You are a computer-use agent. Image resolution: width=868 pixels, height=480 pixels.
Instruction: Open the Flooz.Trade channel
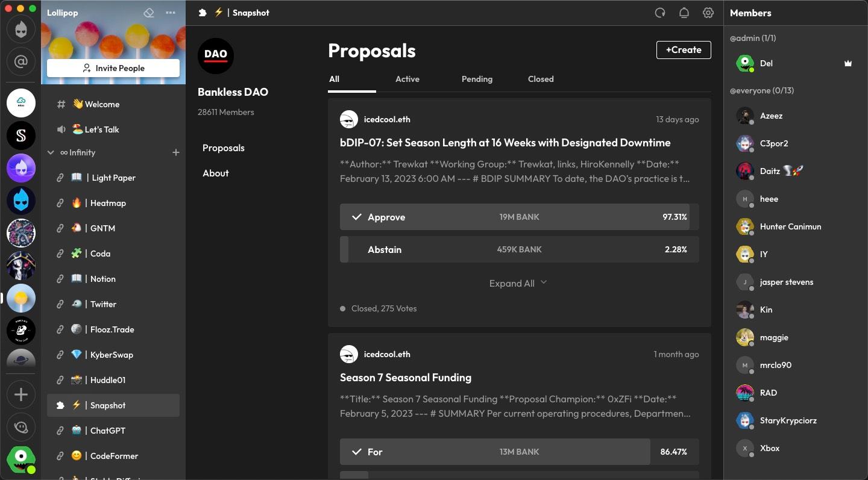tap(113, 329)
